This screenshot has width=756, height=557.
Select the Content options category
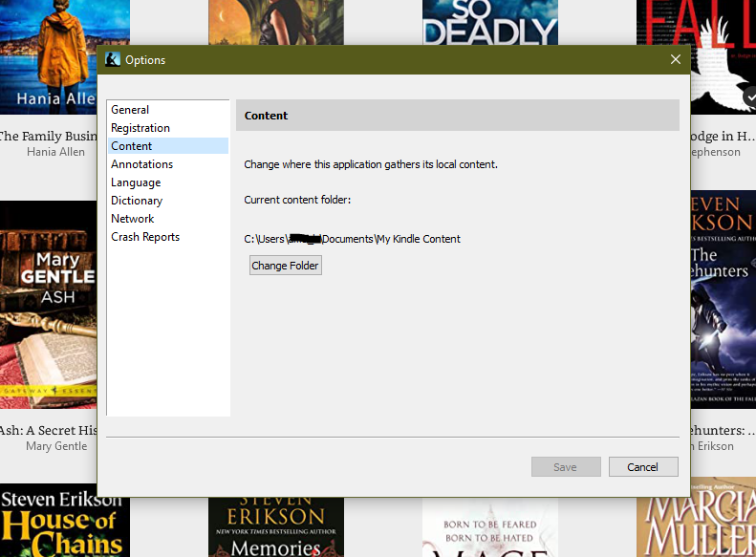point(168,146)
